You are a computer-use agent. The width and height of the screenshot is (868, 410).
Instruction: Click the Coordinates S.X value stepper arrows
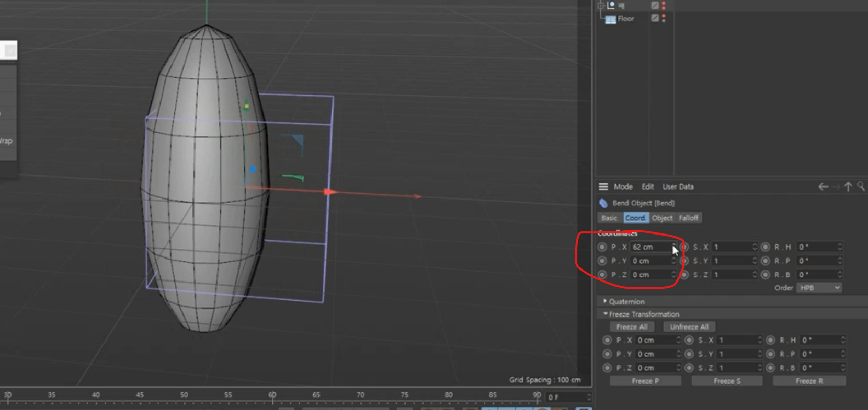(755, 247)
